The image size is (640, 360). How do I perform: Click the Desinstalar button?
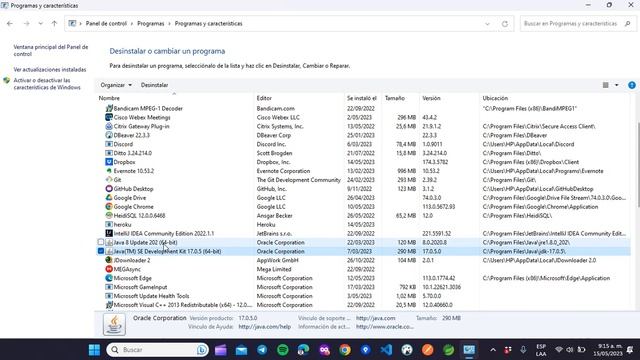point(154,85)
